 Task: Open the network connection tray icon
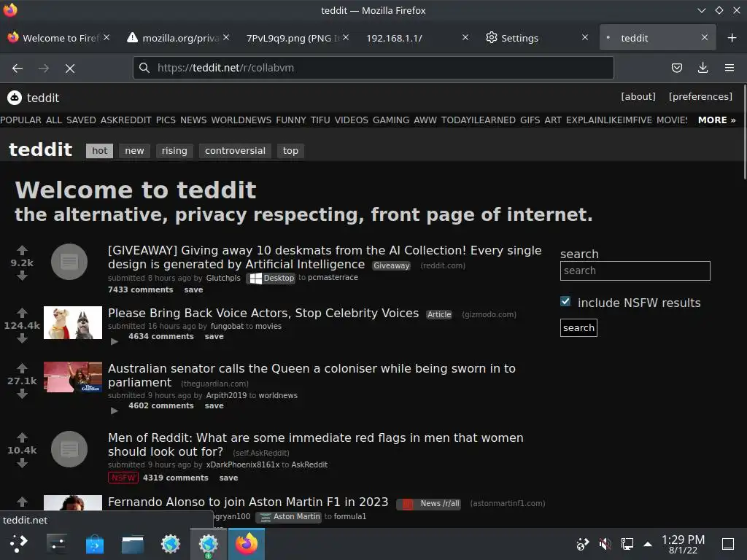pyautogui.click(x=627, y=544)
